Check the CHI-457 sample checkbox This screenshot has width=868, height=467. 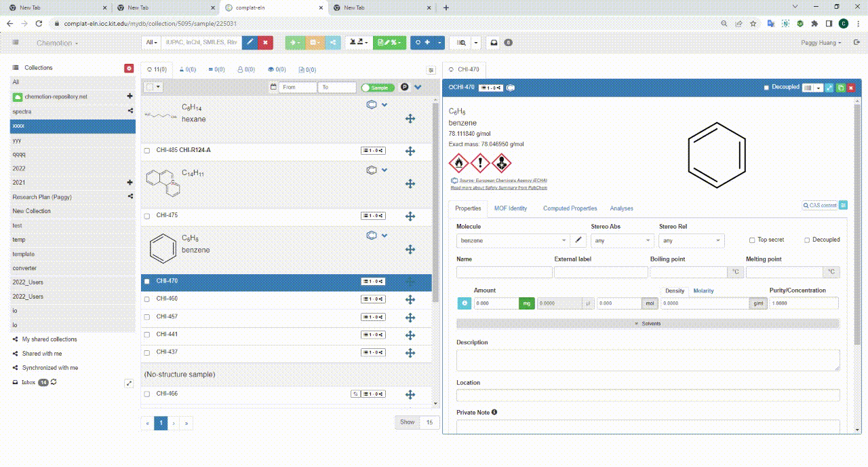click(x=147, y=317)
